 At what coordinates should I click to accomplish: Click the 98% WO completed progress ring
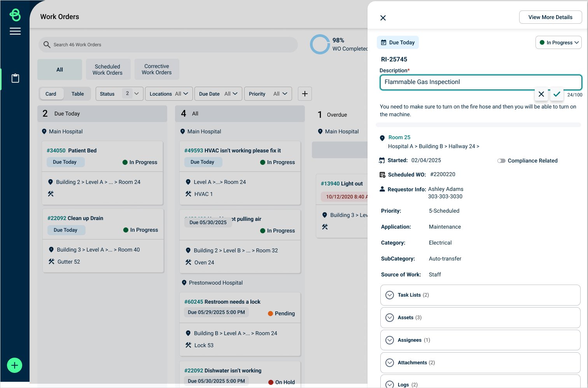click(320, 44)
